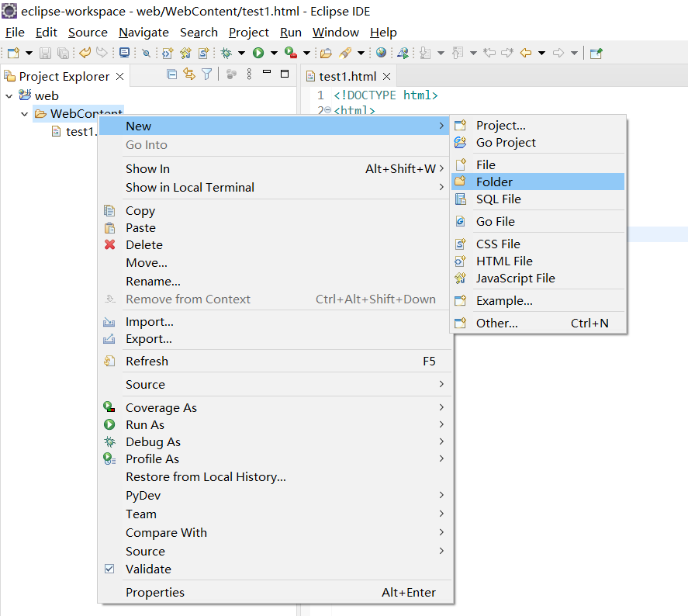Click the green Run button icon
Screen dimensions: 688x616
(258, 53)
